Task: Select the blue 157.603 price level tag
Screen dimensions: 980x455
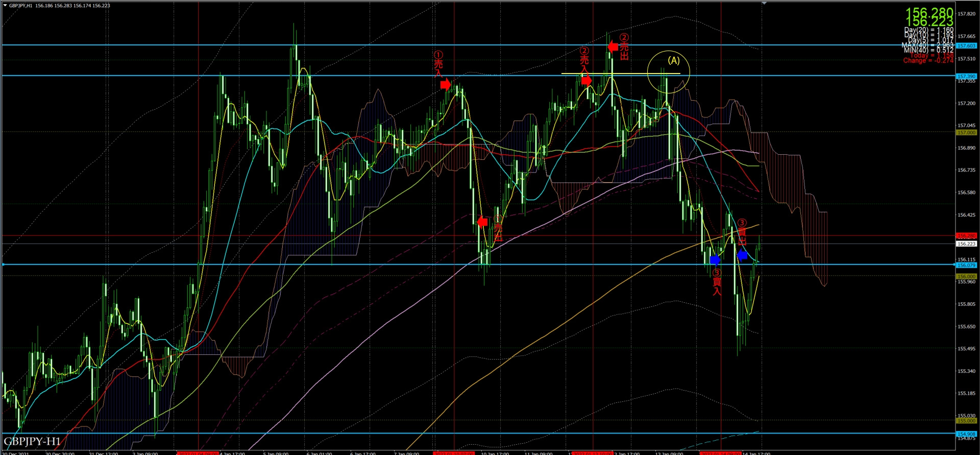Action: [966, 46]
